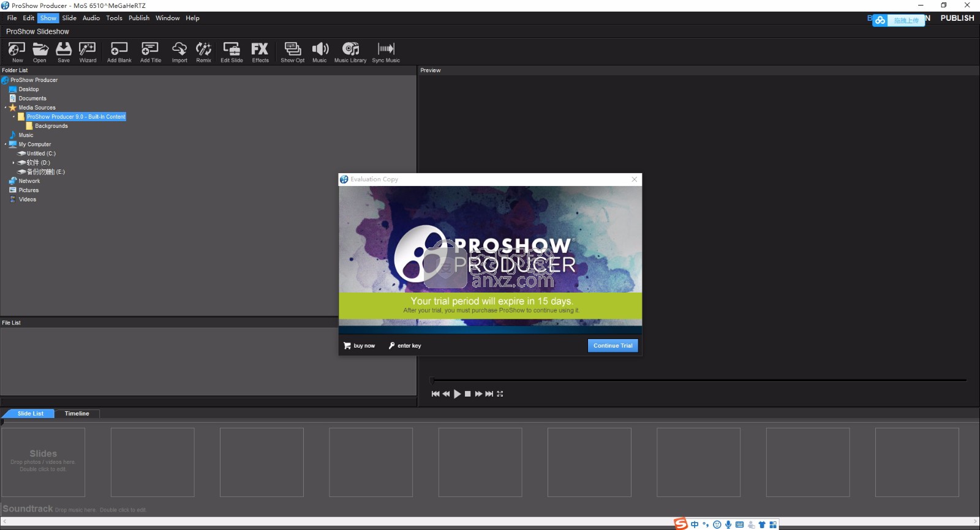
Task: Click the Sync Music toolbar icon
Action: tap(386, 52)
